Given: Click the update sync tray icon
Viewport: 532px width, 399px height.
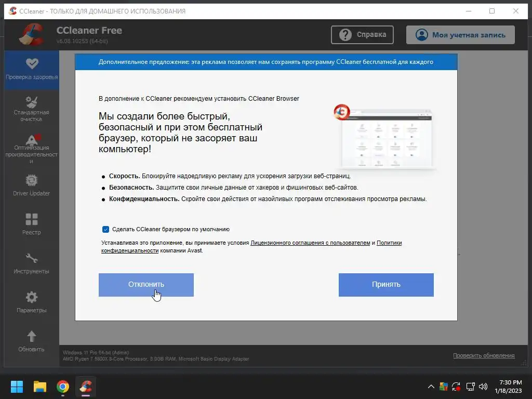Looking at the screenshot, I should click(x=456, y=387).
